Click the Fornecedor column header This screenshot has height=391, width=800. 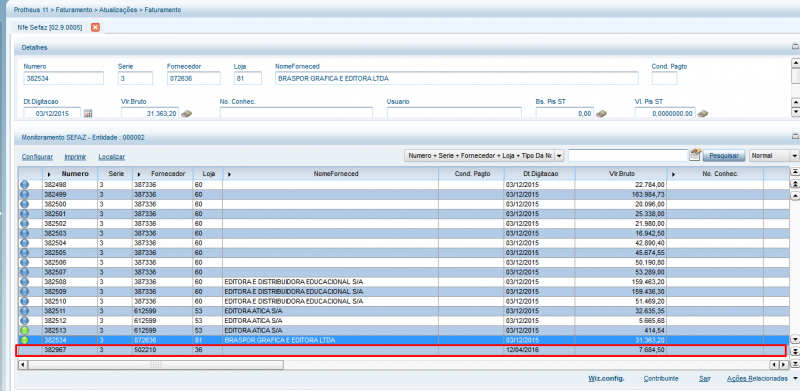point(163,174)
